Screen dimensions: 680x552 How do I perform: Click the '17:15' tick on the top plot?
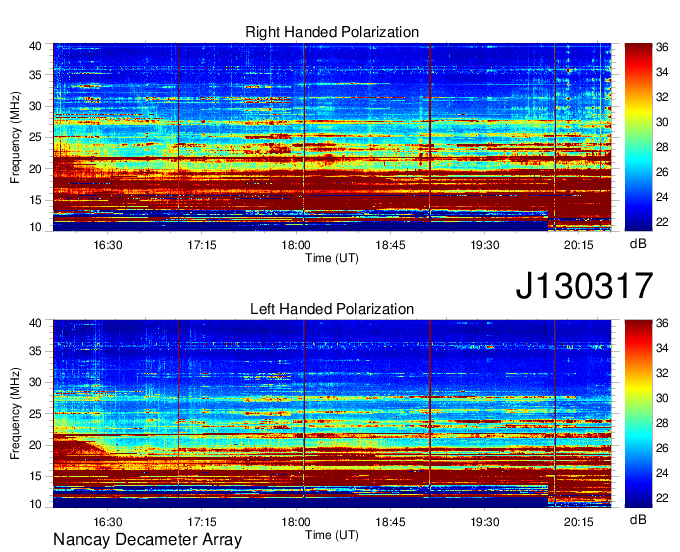point(202,245)
